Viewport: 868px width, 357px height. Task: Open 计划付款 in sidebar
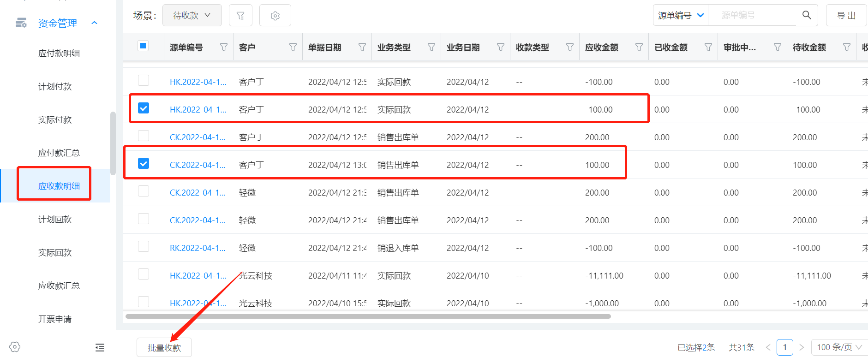pos(55,87)
